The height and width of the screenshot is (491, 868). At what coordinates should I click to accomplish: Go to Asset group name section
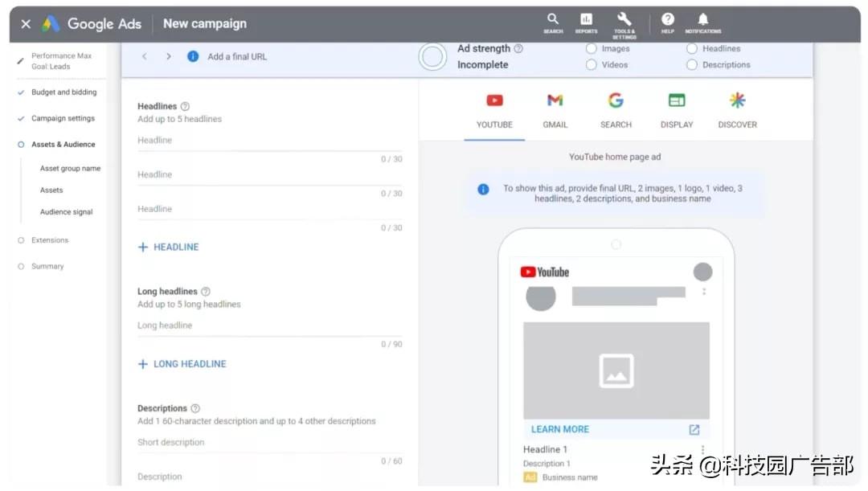coord(70,168)
